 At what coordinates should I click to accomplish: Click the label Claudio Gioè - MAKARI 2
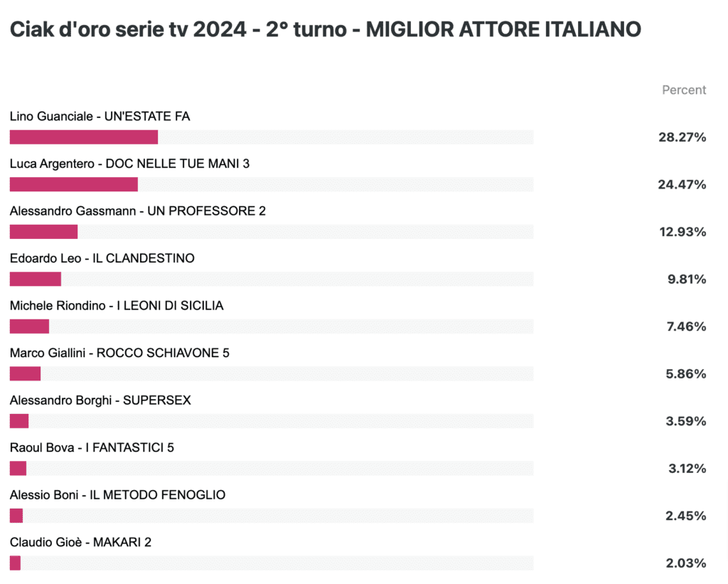click(80, 542)
